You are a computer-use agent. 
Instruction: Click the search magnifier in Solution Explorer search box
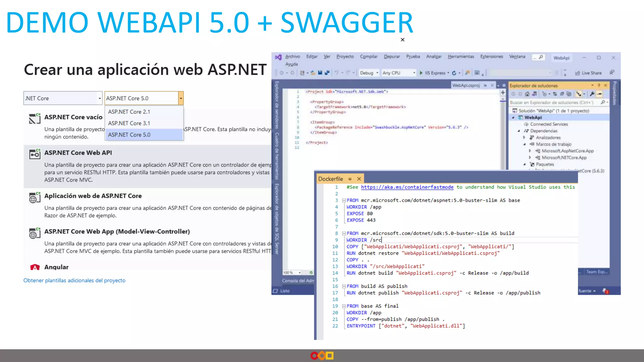pos(603,102)
